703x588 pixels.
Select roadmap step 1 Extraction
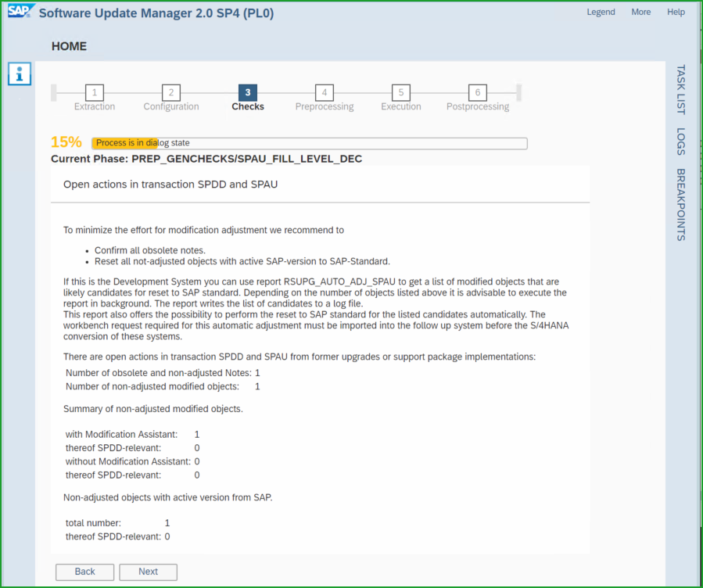click(x=94, y=99)
